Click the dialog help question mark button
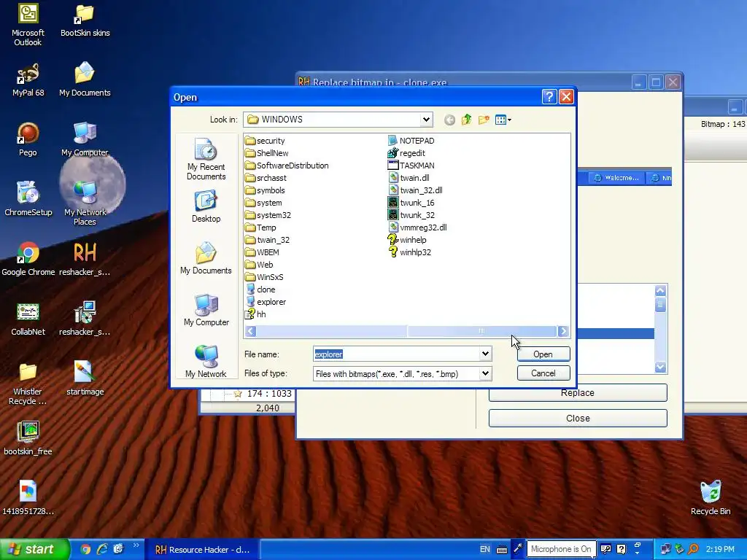The width and height of the screenshot is (747, 560). pyautogui.click(x=549, y=97)
